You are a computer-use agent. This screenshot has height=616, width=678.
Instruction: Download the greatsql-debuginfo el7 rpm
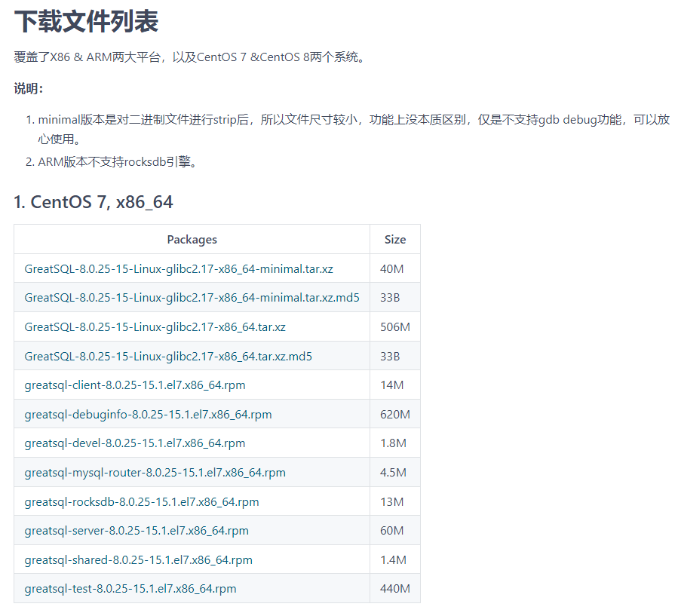coord(149,415)
